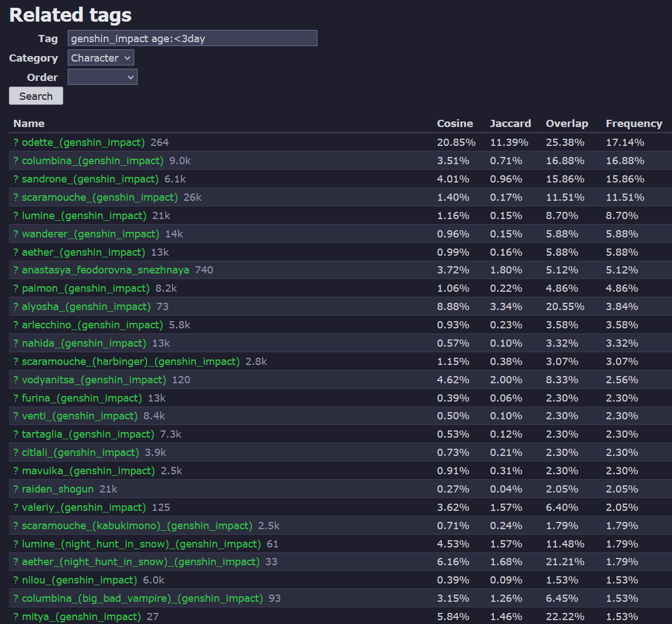Click the ? wiki link beside wanderer_(genshin_impact)
672x624 pixels.
[16, 234]
